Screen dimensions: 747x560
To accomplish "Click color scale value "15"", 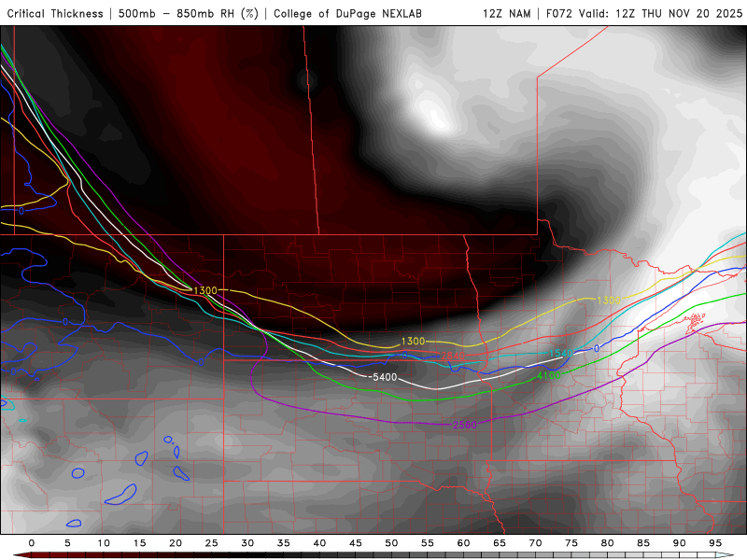I will 139,543.
